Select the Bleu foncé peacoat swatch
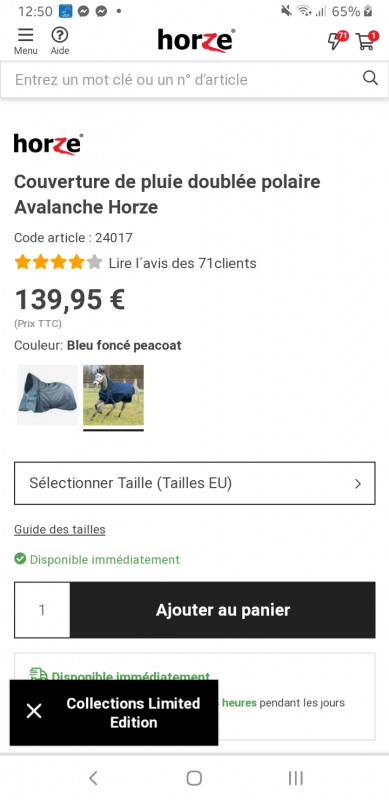 click(x=113, y=395)
